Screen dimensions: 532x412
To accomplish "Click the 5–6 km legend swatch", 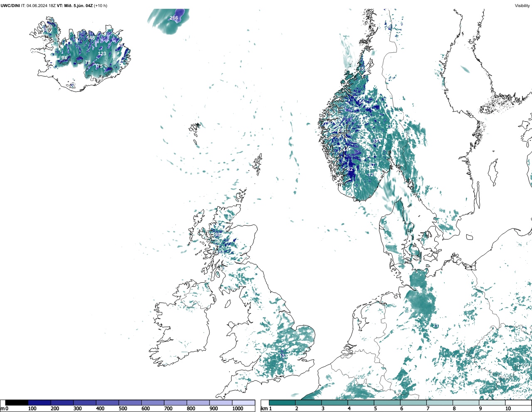I will [x=387, y=402].
